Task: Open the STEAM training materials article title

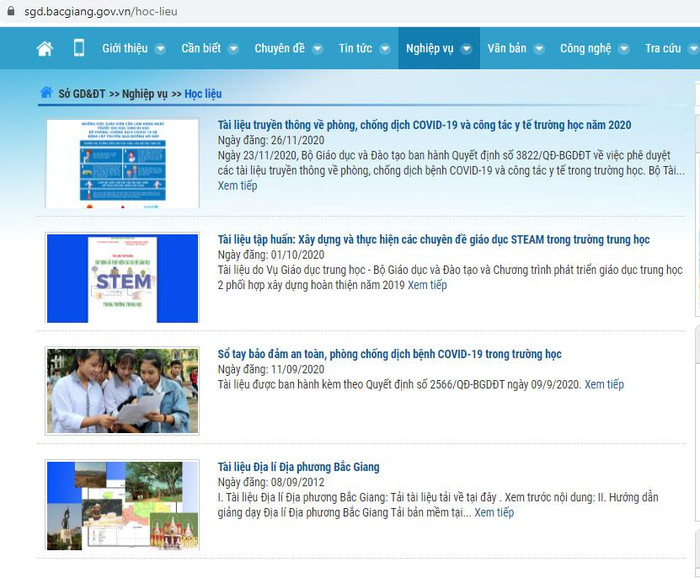Action: point(433,240)
